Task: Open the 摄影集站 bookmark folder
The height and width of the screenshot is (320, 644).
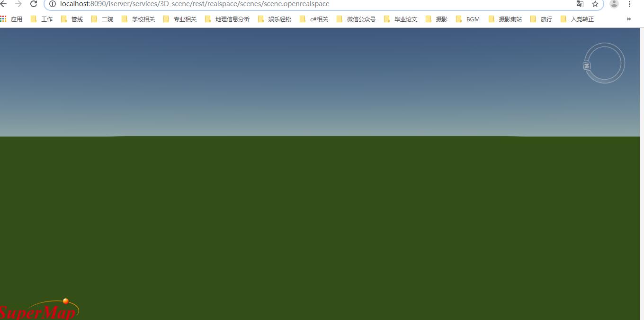Action: pos(505,19)
